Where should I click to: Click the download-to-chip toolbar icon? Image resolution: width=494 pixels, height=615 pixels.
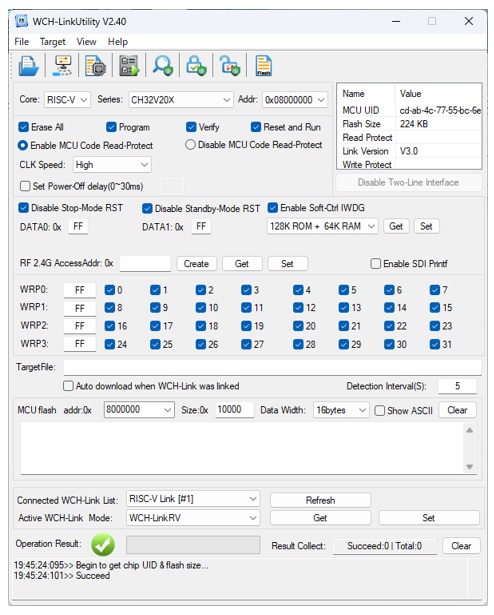coord(95,66)
